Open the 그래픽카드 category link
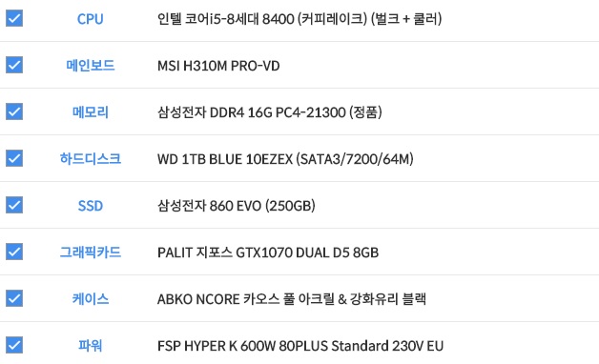 pyautogui.click(x=91, y=253)
